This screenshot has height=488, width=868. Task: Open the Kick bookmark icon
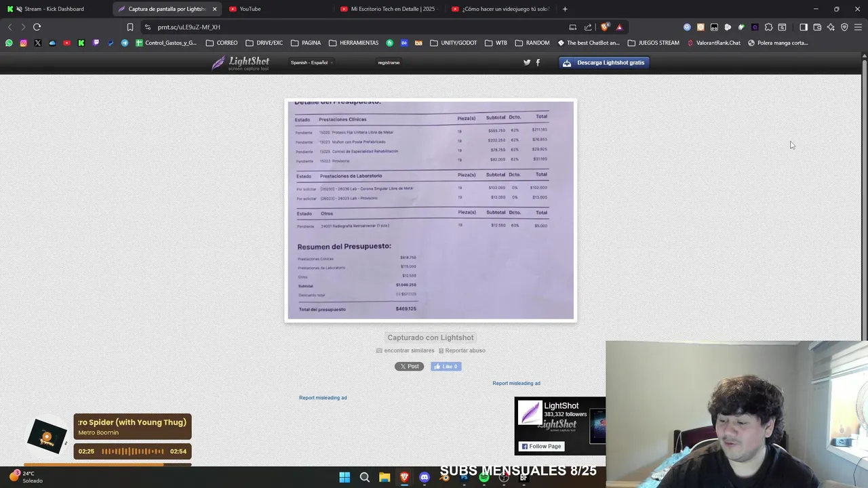point(81,43)
